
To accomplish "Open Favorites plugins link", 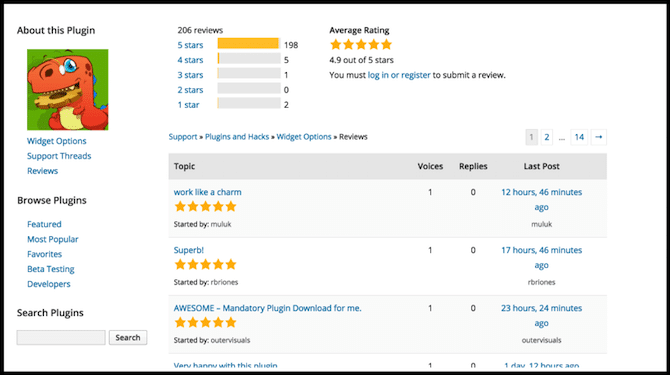I will point(44,254).
